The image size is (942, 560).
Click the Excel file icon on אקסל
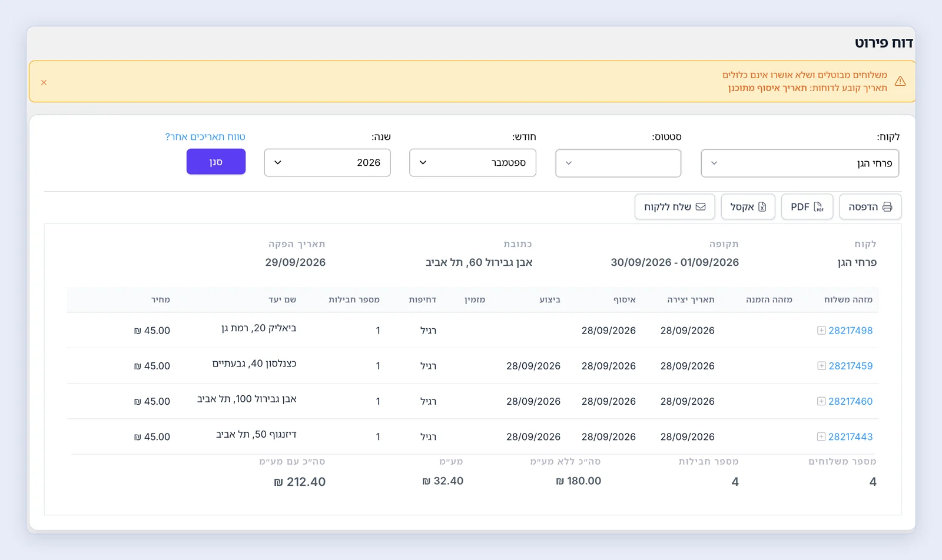[x=762, y=207]
